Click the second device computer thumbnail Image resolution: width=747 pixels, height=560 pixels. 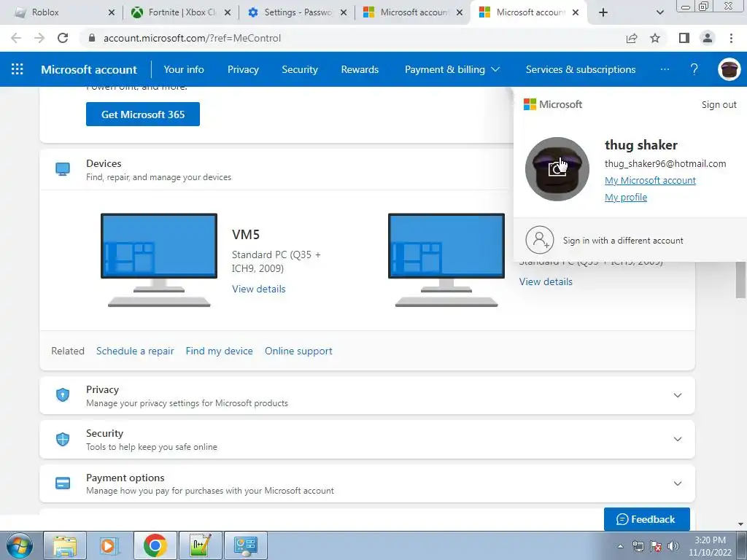pyautogui.click(x=446, y=260)
